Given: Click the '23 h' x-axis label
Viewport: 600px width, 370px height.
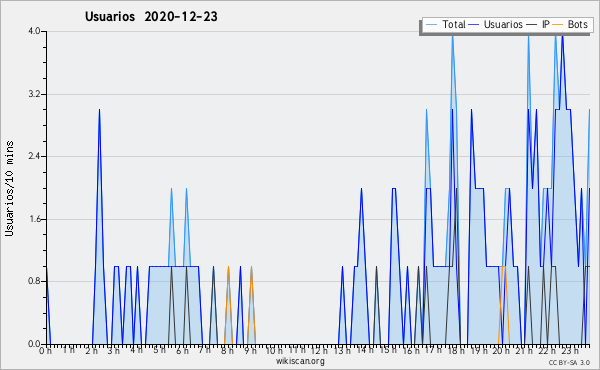Looking at the screenshot, I should (569, 350).
